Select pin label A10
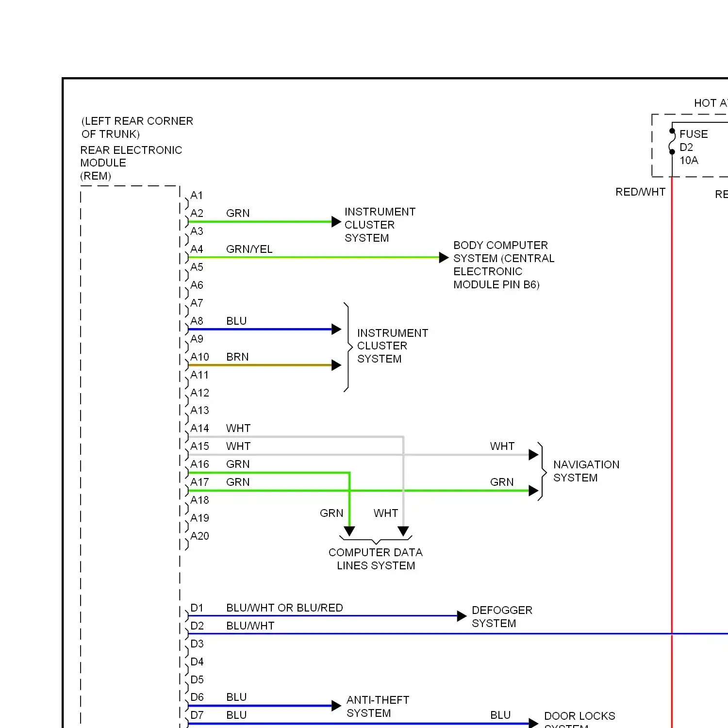 pos(199,357)
